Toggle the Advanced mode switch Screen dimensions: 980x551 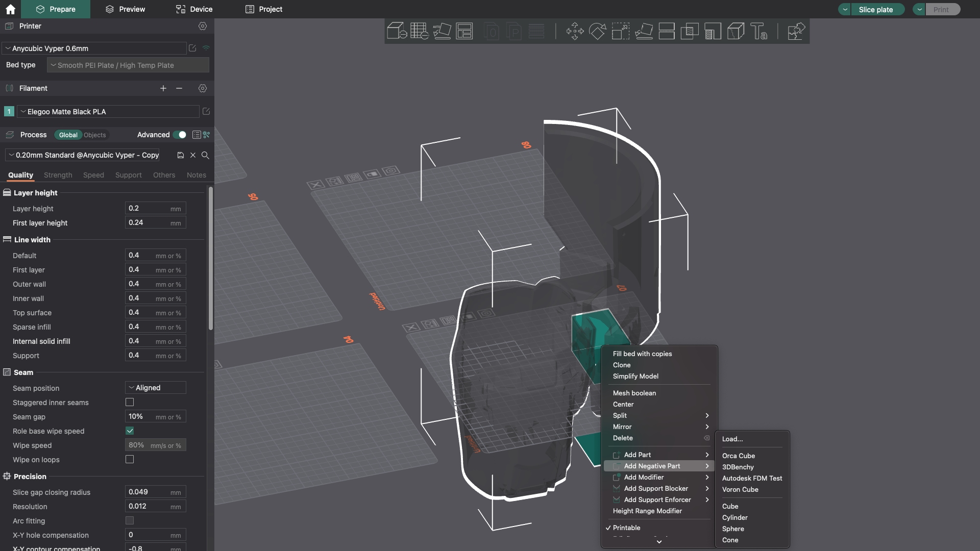click(x=180, y=135)
